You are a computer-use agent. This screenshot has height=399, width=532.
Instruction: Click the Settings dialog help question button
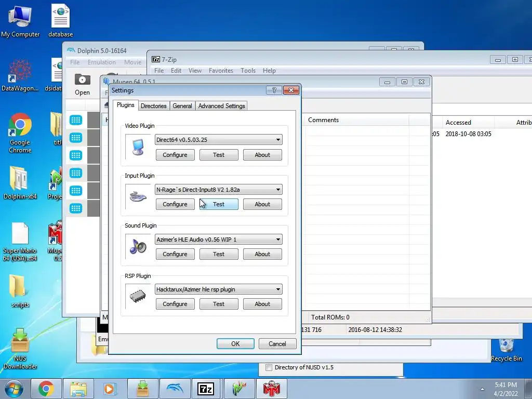click(274, 90)
